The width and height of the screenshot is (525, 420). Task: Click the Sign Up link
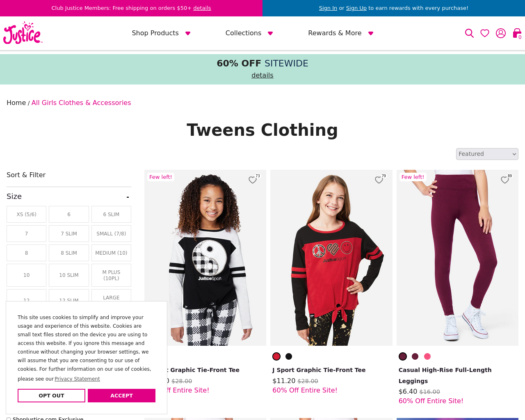[x=356, y=8]
